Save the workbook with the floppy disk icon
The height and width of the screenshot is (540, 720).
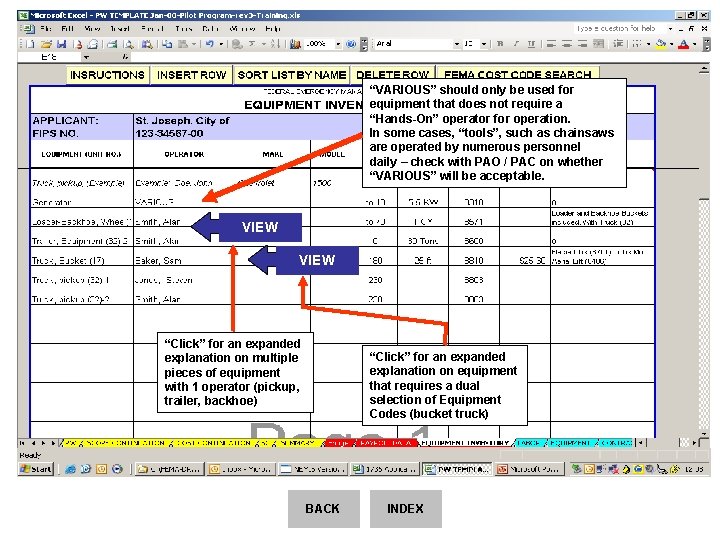pos(62,44)
